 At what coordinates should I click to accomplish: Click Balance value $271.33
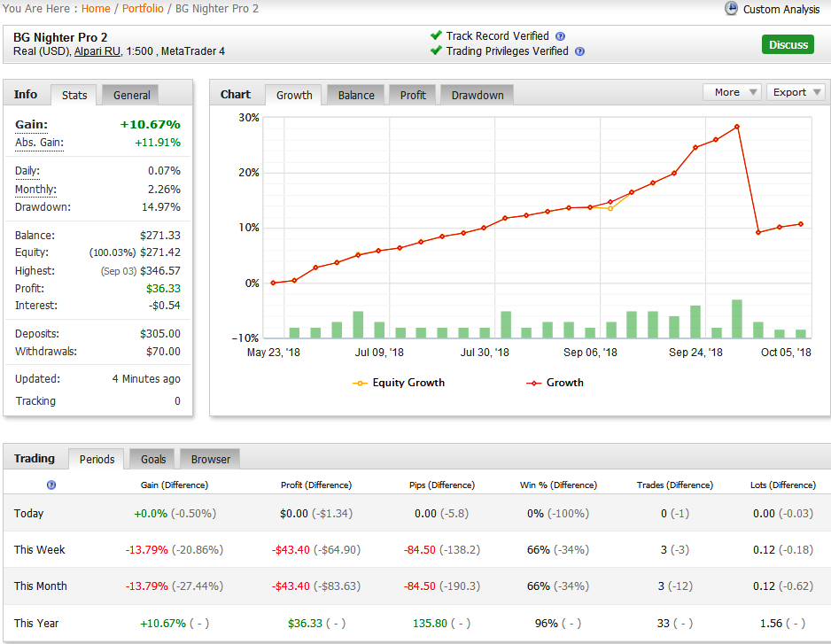pos(160,236)
